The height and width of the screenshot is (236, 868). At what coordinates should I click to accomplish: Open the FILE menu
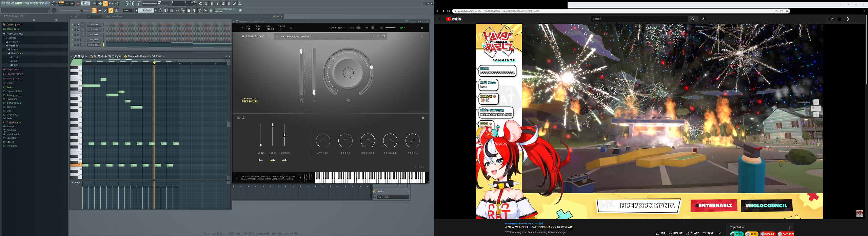(3, 3)
